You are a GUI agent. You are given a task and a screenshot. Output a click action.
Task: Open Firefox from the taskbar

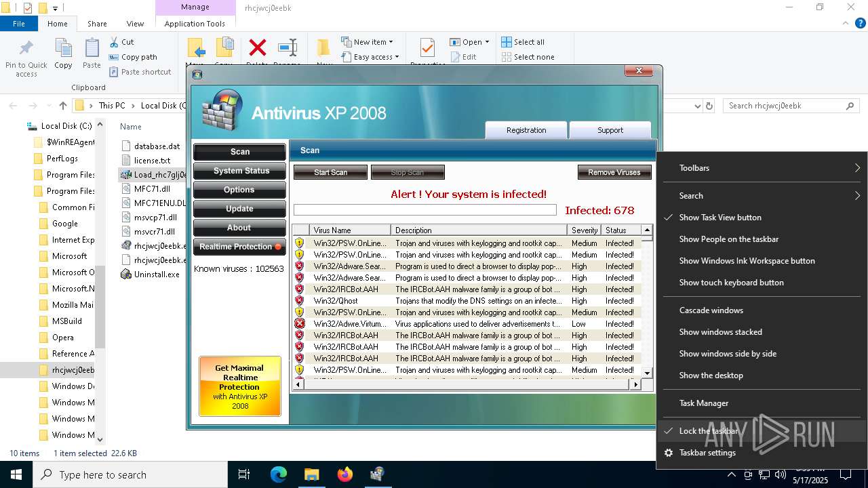(344, 474)
